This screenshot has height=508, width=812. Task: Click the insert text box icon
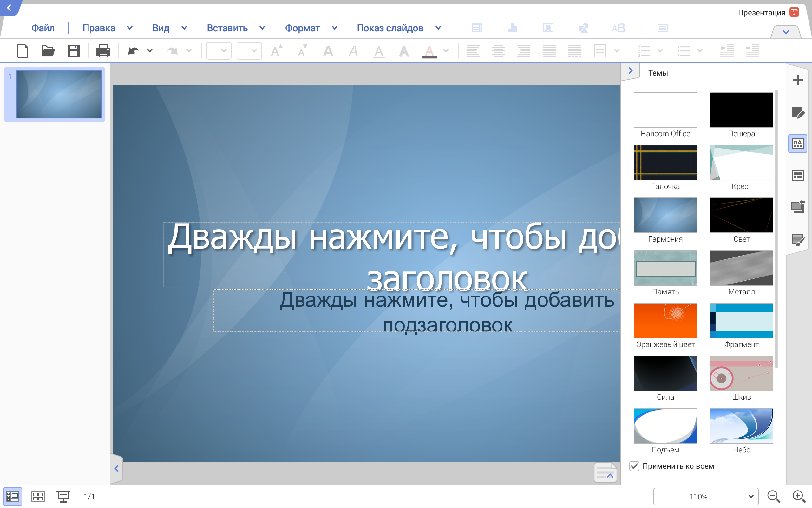point(619,28)
